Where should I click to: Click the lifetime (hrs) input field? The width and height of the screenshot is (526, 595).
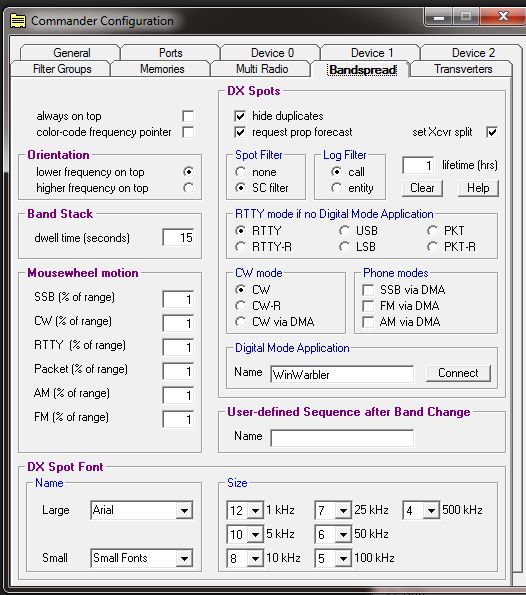pyautogui.click(x=418, y=165)
